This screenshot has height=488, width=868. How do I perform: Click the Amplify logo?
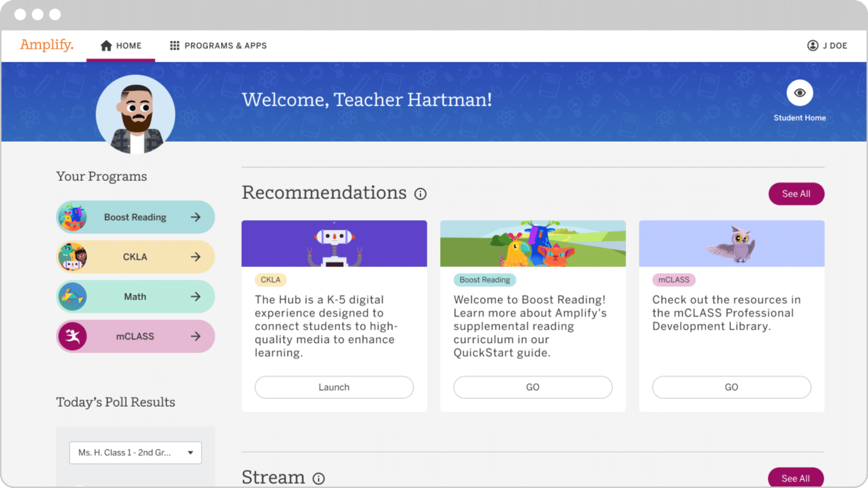coord(46,45)
